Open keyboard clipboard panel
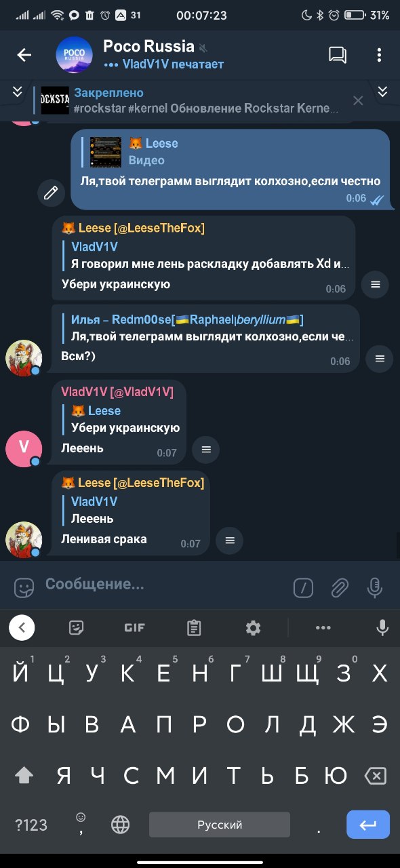Screen dimensions: 400x868 (x=194, y=628)
